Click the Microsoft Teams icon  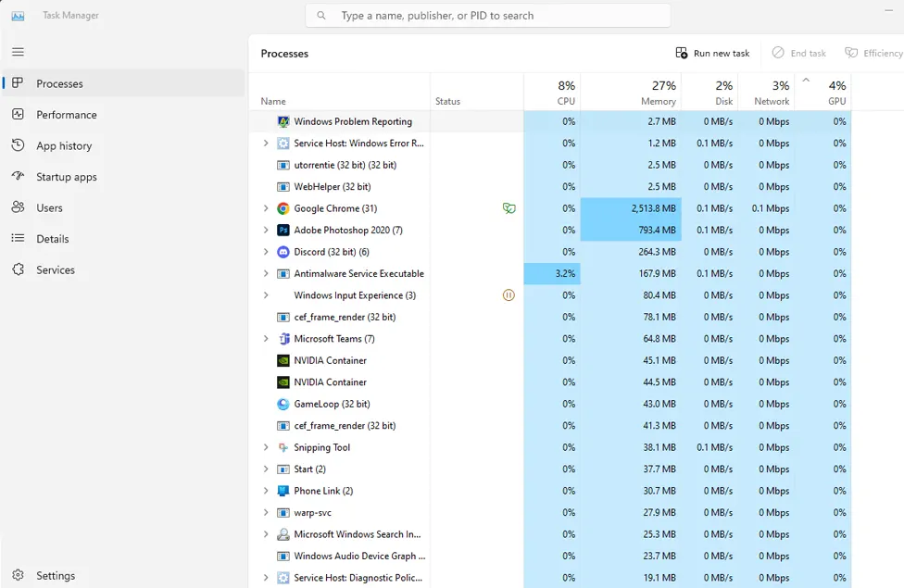coord(283,339)
